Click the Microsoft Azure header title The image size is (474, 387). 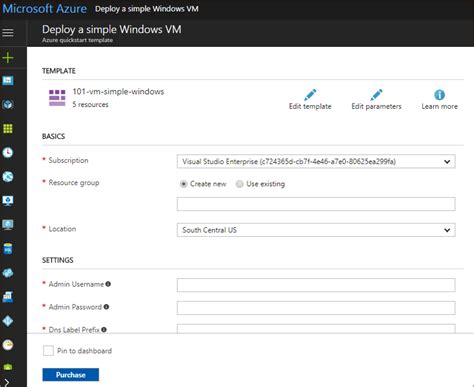45,9
